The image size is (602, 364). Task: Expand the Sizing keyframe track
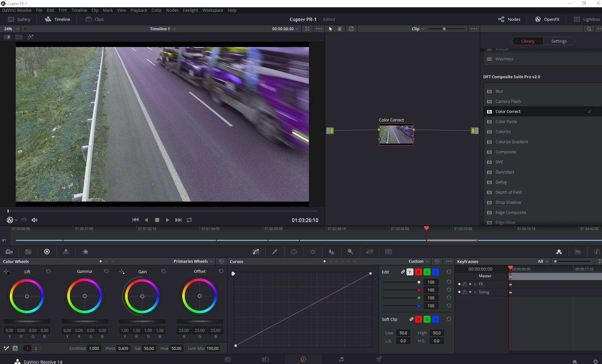coord(475,292)
